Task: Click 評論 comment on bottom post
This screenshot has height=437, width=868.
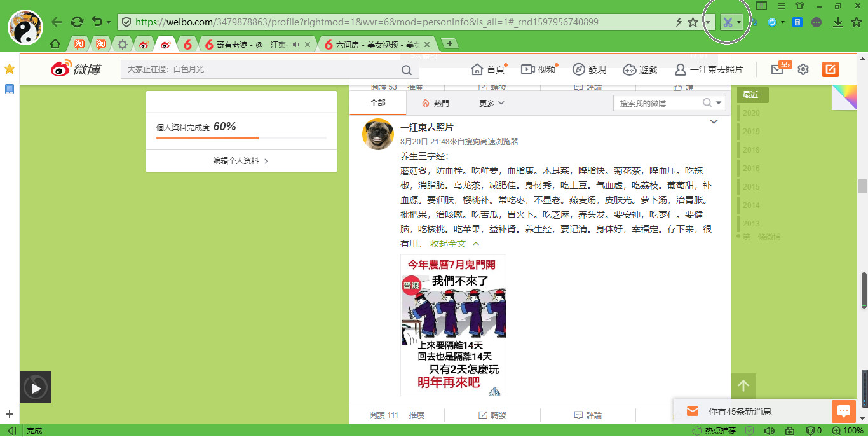Action: pos(588,415)
